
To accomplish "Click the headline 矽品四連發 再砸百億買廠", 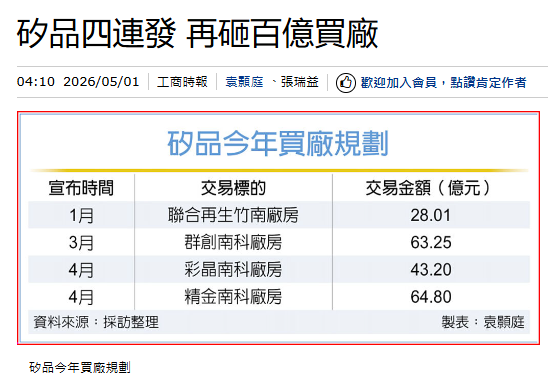I will pos(197,34).
